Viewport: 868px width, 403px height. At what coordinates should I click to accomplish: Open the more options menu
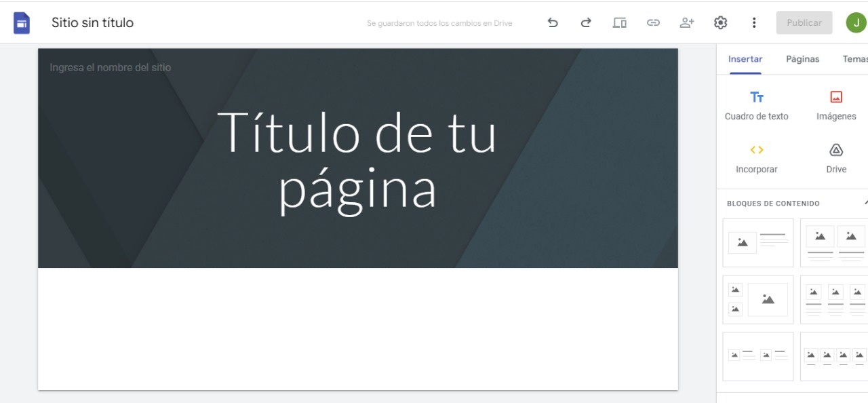pyautogui.click(x=753, y=22)
